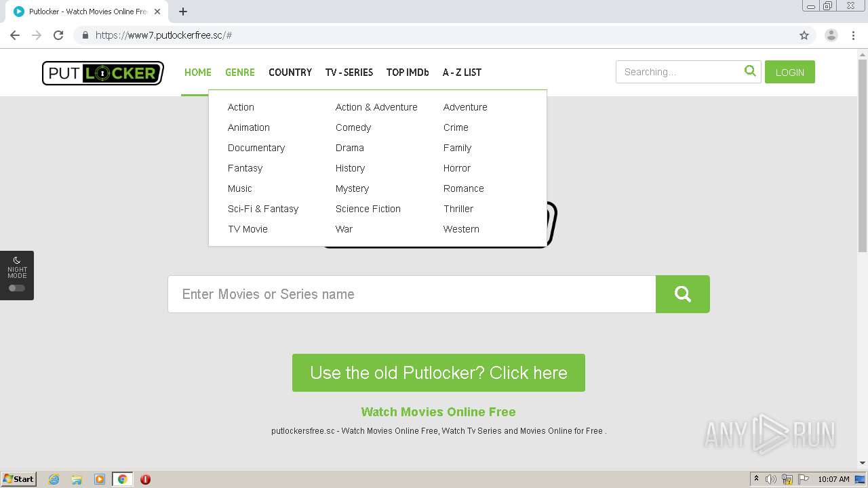Open the Windows Start menu
Image resolution: width=868 pixels, height=488 pixels.
(x=19, y=479)
